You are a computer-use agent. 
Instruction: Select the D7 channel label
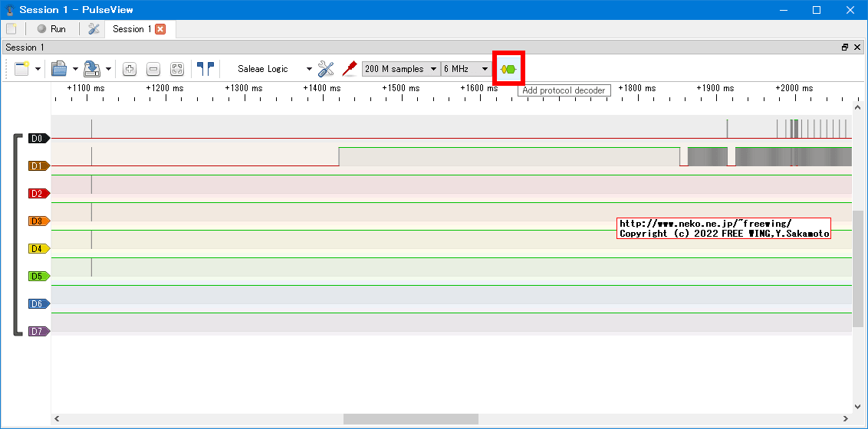[x=39, y=331]
